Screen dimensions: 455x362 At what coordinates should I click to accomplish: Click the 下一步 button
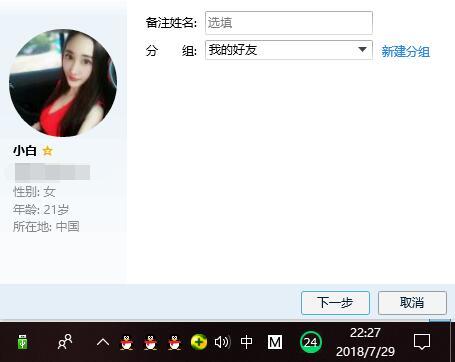(335, 303)
